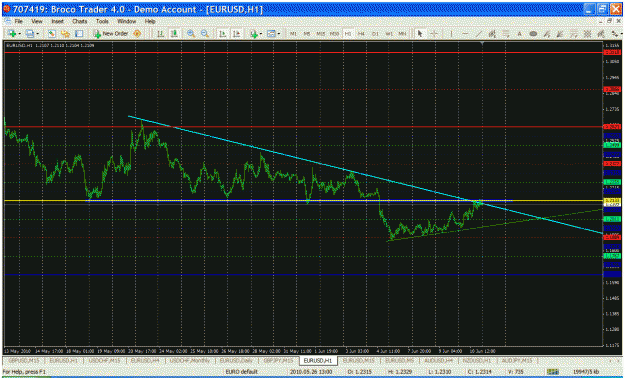Viewport: 625px width, 378px height.
Task: Select the Trendline tool
Action: point(479,34)
